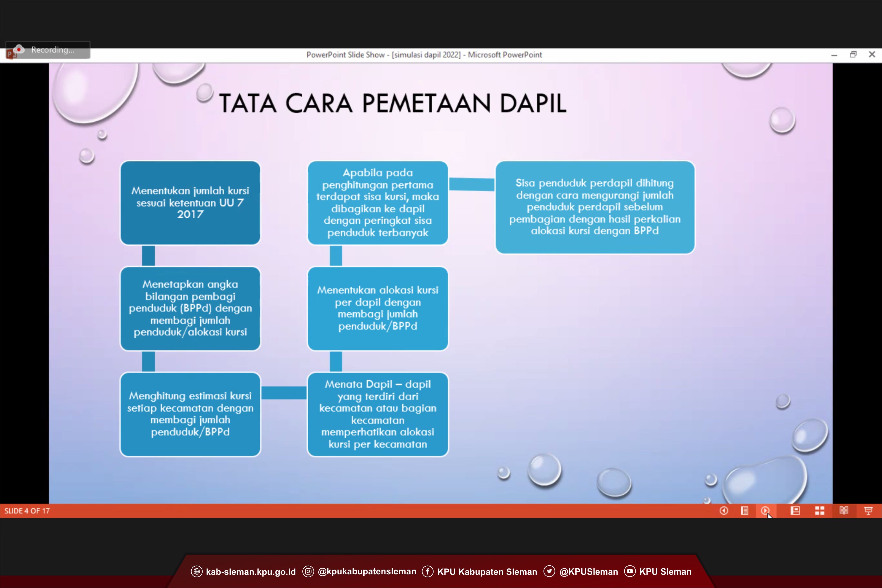
Task: Switch to Normal view
Action: (x=795, y=510)
